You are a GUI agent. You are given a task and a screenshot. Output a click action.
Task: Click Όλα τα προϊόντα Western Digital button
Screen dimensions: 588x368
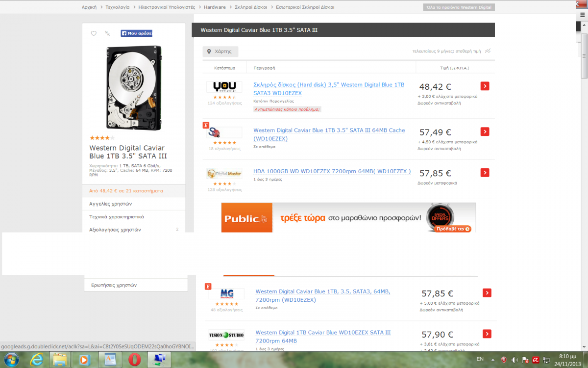tap(459, 7)
